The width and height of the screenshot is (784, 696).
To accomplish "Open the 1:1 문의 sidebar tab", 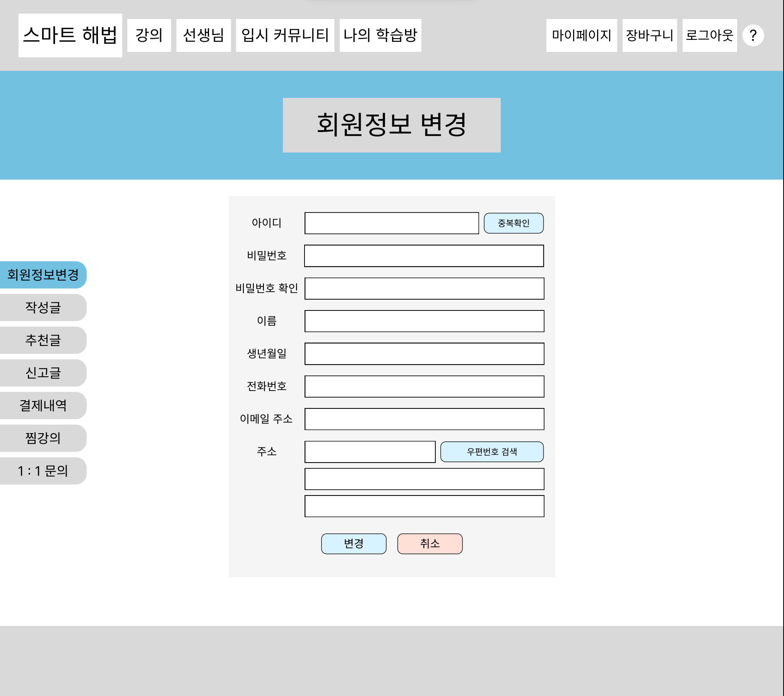I will (43, 471).
